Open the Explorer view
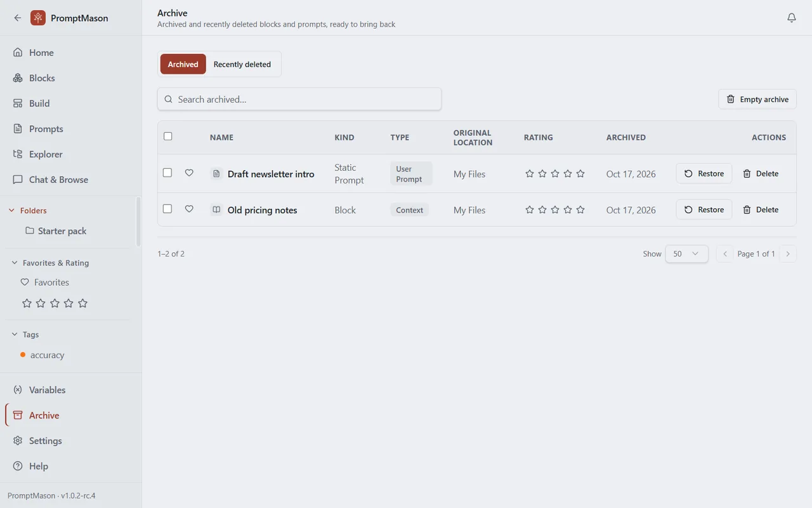Viewport: 812px width, 508px height. [70, 154]
